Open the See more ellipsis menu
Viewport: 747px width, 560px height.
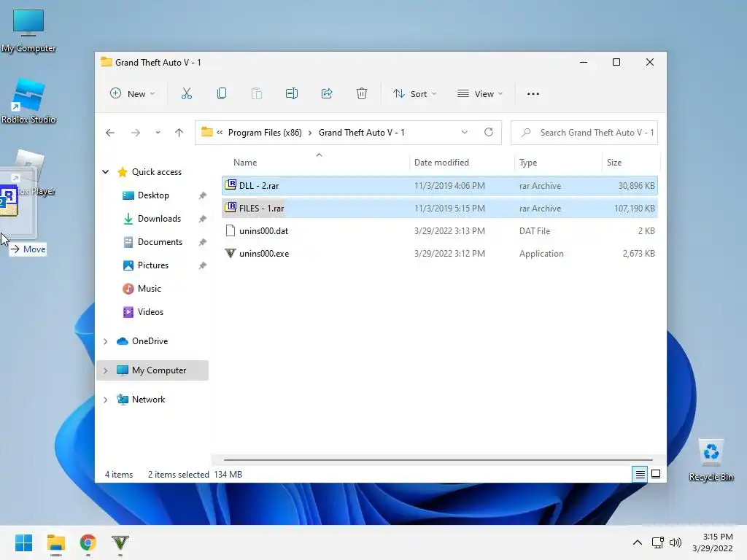(533, 94)
